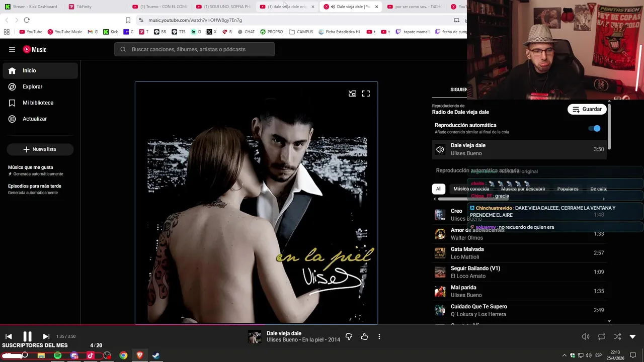Viewport: 644px width, 362px height.
Task: Open the browser apps grid in bookmarks bar
Action: coord(7,32)
